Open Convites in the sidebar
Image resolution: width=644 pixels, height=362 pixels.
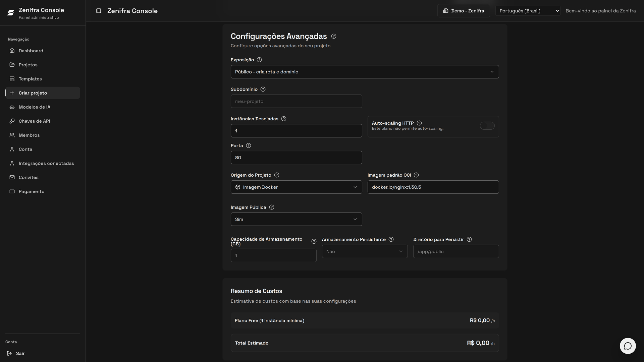[43, 177]
